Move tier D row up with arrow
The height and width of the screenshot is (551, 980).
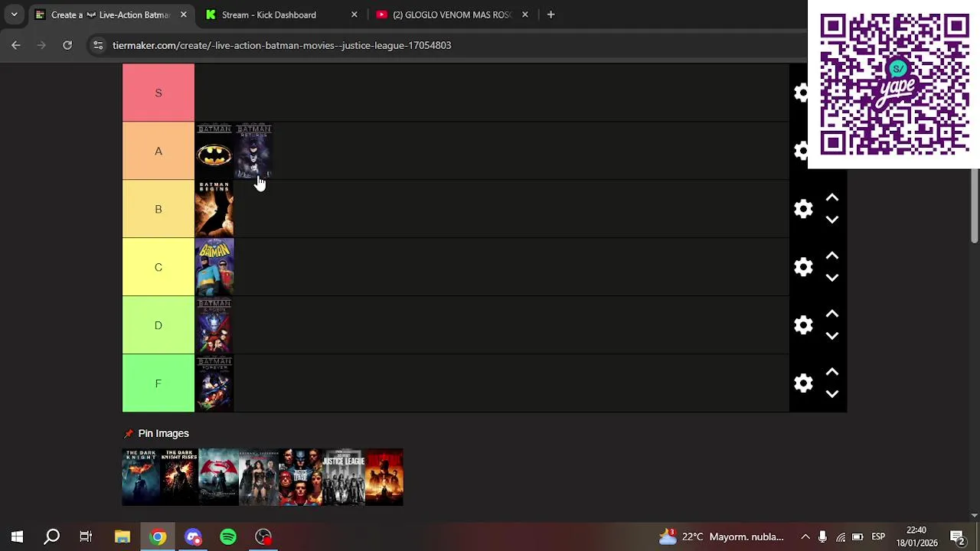coord(832,315)
